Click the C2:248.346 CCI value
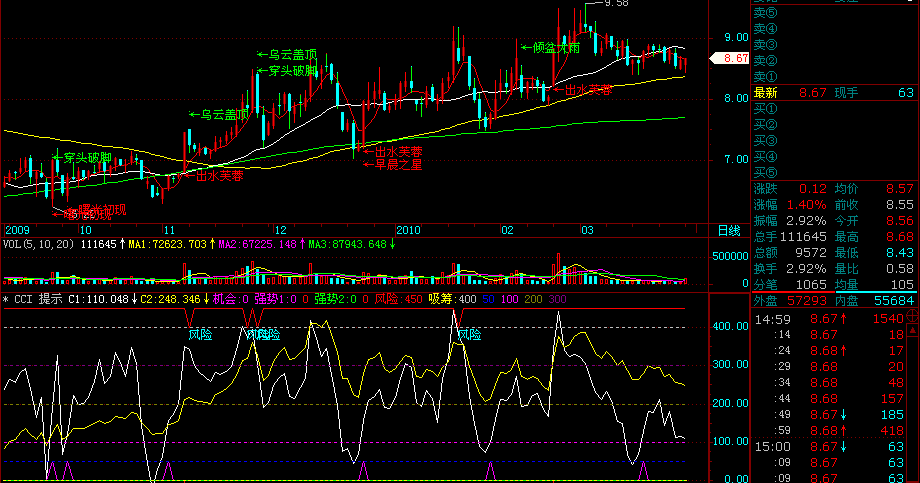Image resolution: width=920 pixels, height=483 pixels. (170, 299)
